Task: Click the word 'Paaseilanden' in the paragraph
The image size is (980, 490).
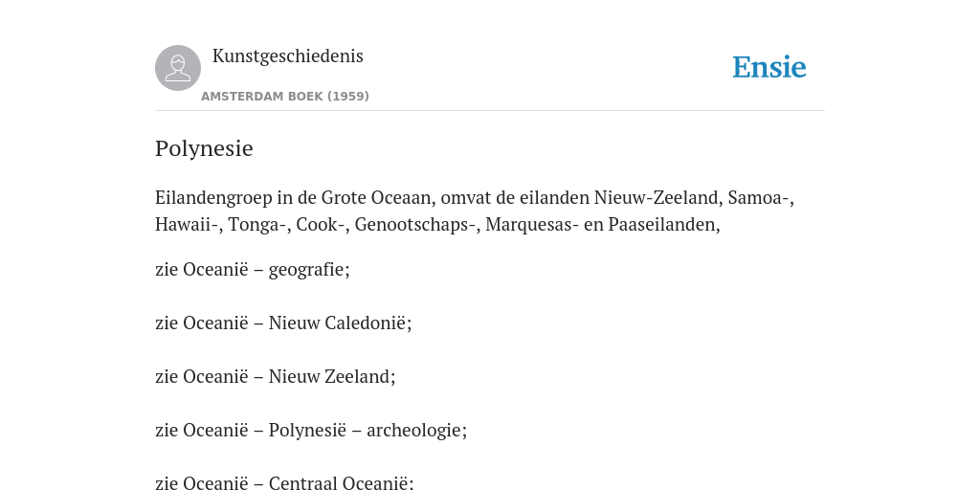Action: (x=664, y=224)
